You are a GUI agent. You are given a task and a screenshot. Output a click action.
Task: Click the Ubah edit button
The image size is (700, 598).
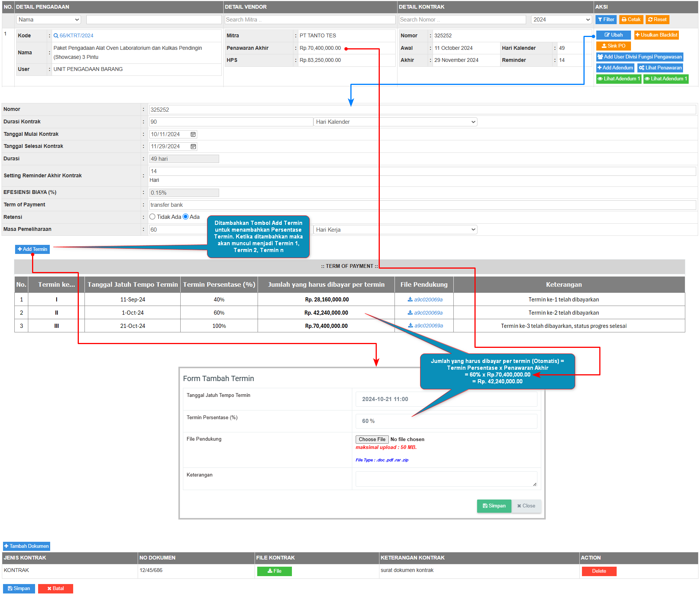click(613, 35)
